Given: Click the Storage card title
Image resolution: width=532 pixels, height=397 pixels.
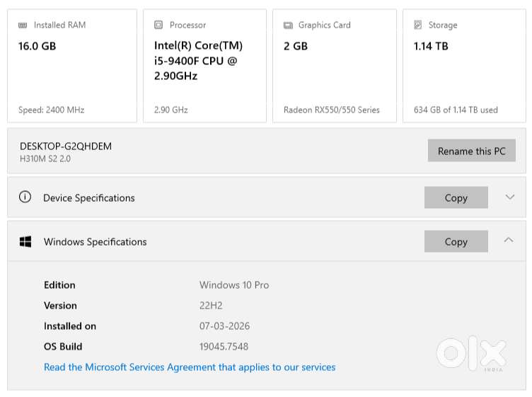Looking at the screenshot, I should click(443, 25).
